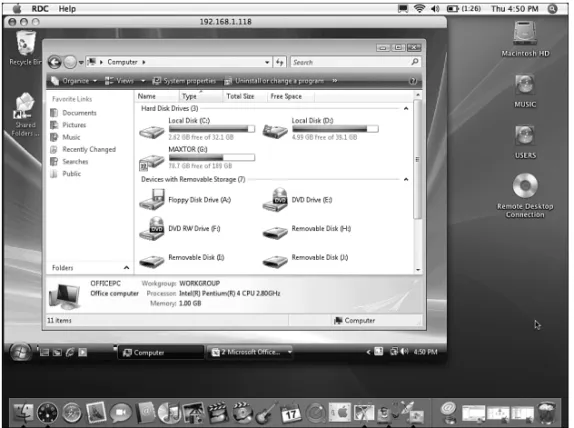This screenshot has height=428, width=574.
Task: Go back with the Explorer Back arrow
Action: [55, 62]
